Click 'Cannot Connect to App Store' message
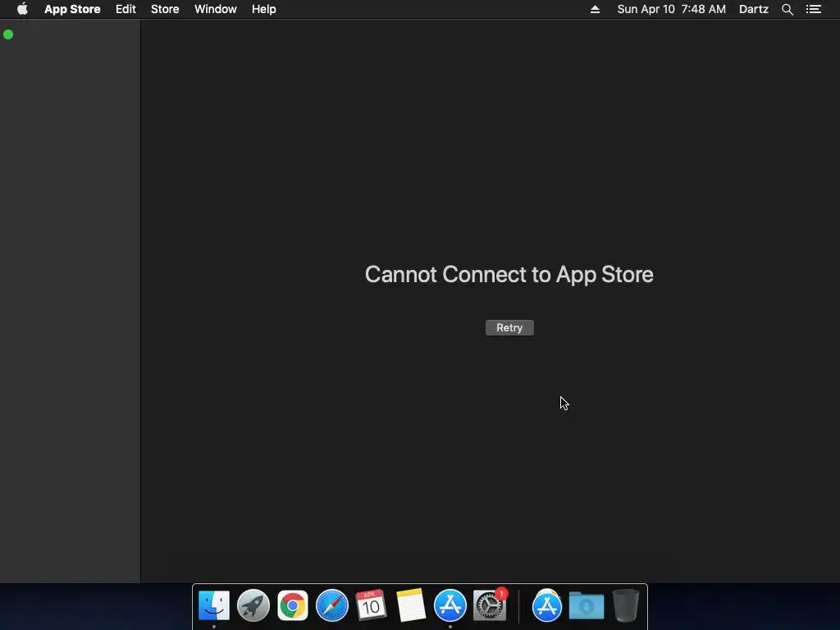The height and width of the screenshot is (630, 840). 509,275
